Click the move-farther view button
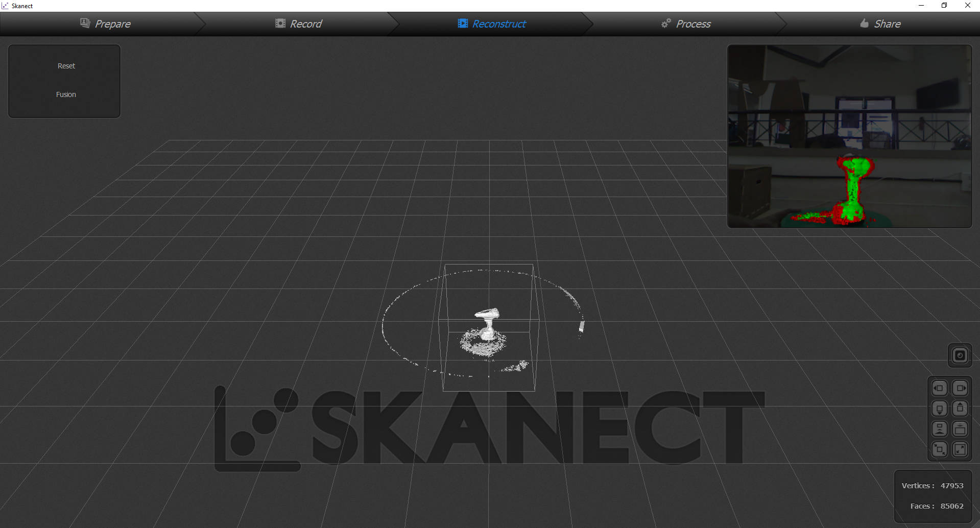This screenshot has height=528, width=980. pos(940,429)
